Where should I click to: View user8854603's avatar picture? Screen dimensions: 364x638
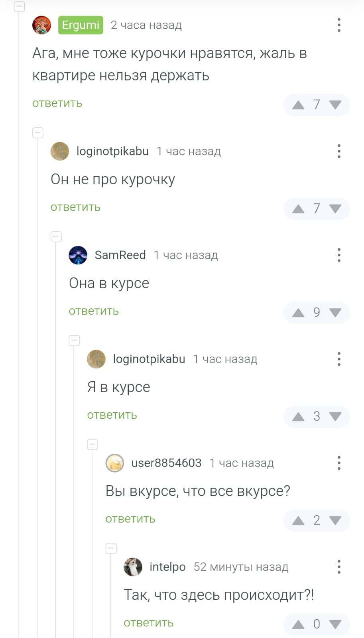point(115,463)
